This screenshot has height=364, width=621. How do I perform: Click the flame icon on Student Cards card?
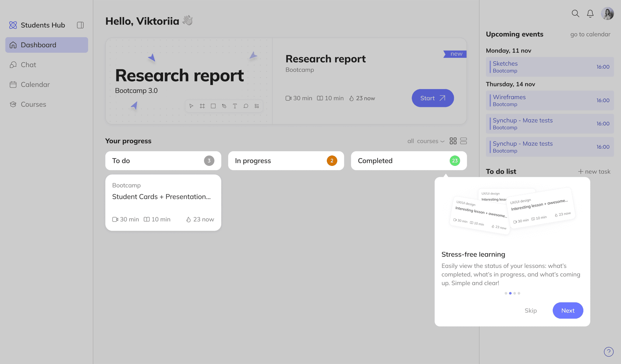coord(189,219)
